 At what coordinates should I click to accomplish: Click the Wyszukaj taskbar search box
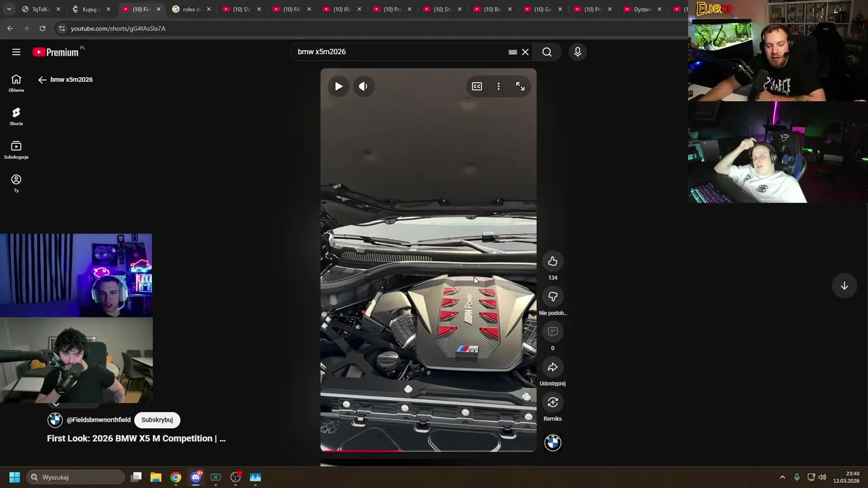coord(76,477)
